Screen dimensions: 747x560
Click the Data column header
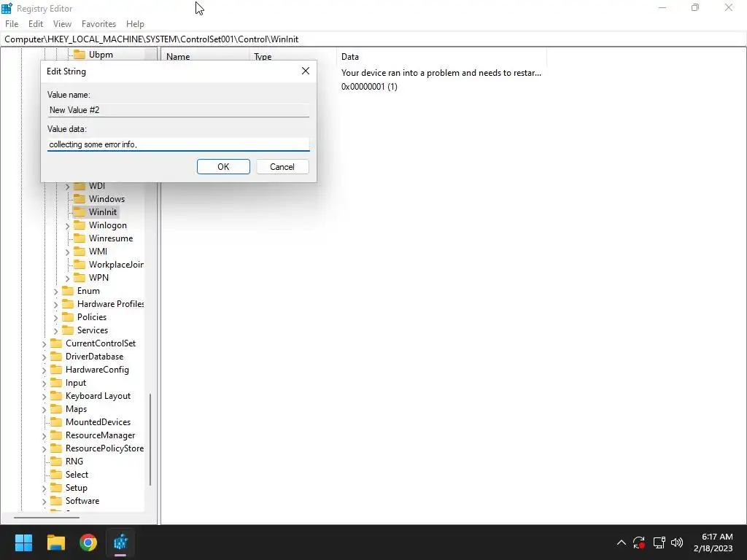pos(350,57)
